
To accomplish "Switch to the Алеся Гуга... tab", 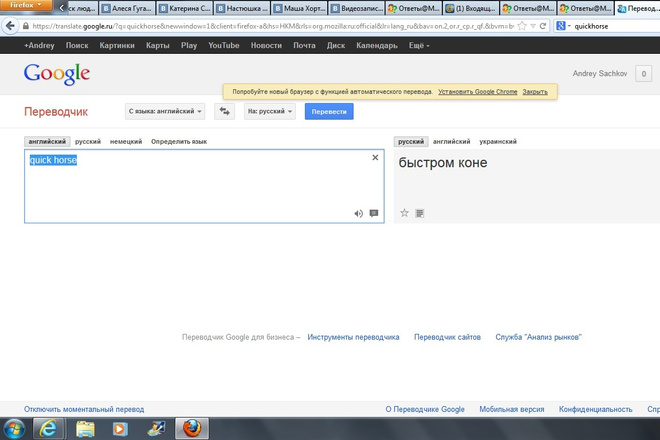I will click(127, 8).
